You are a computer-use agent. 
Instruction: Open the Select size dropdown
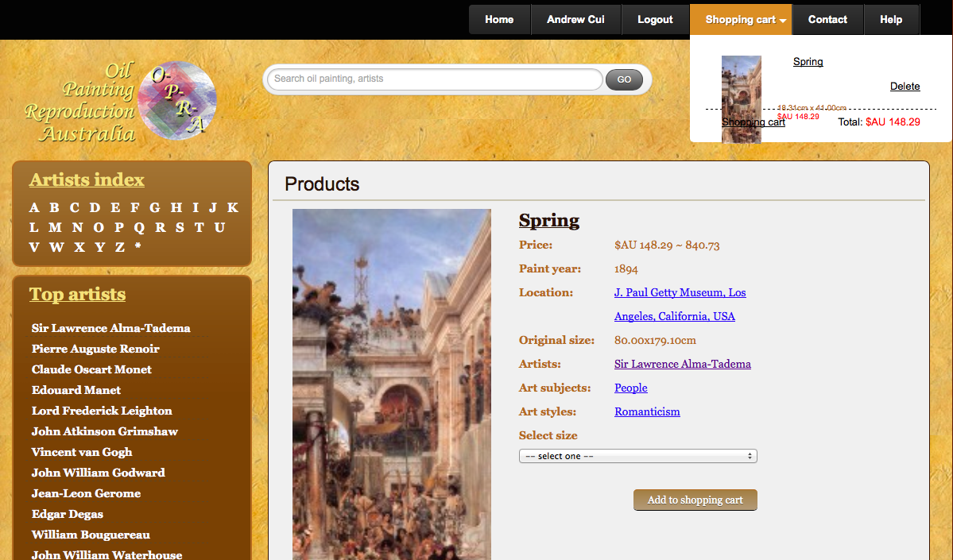pos(637,456)
